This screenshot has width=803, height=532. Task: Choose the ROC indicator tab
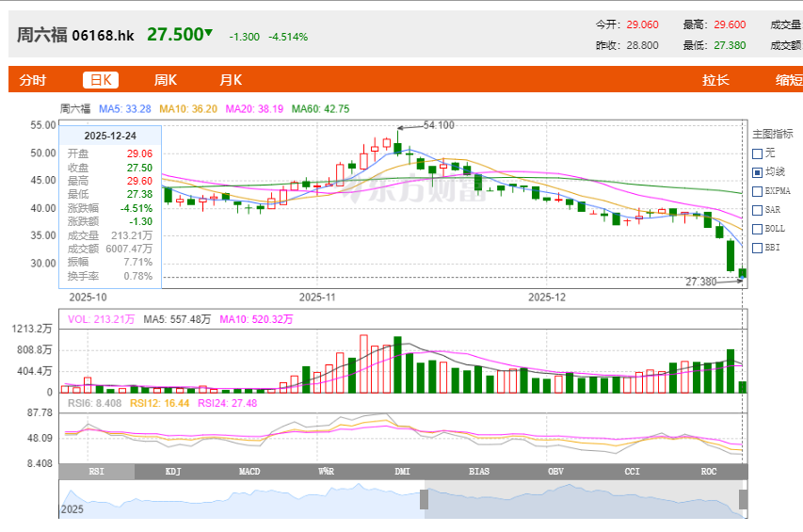click(708, 471)
